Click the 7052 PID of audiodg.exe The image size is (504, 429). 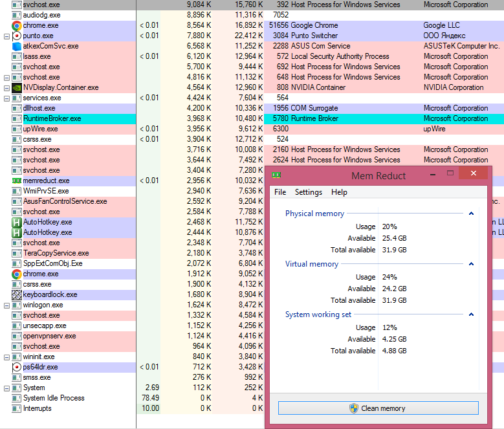(281, 15)
